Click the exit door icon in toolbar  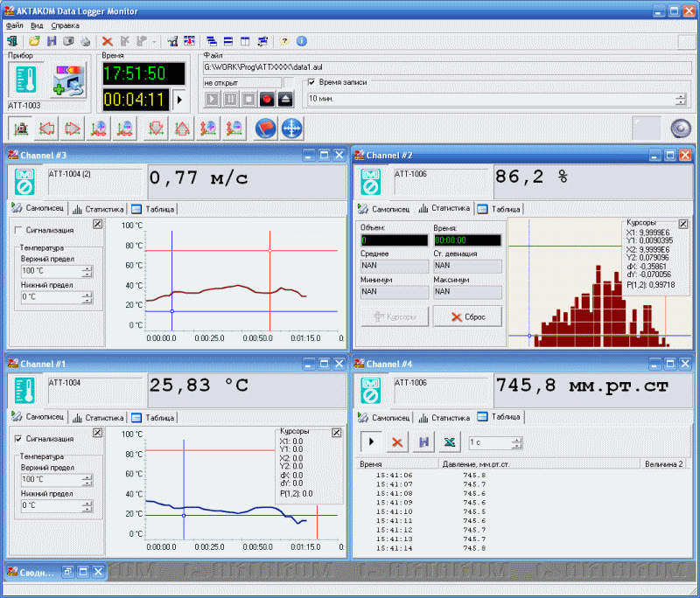pyautogui.click(x=12, y=41)
